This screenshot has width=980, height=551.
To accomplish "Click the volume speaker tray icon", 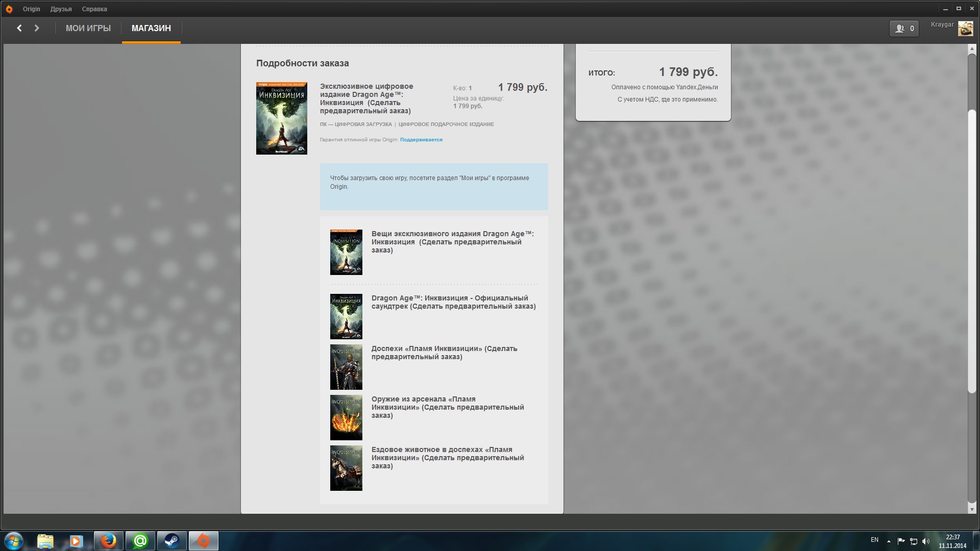I will coord(926,541).
